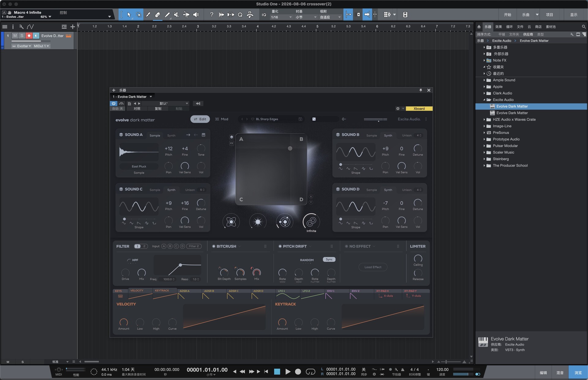
Task: Select Evolve Dark Matter highlighted browser item
Action: tap(531, 106)
